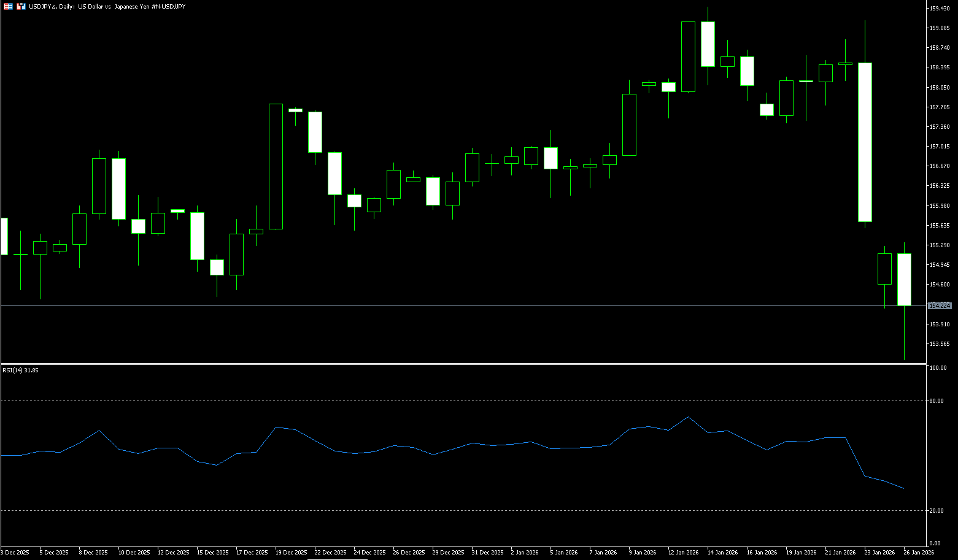Click the tall bullish candle at 12 Jan 2026
The width and height of the screenshot is (958, 560).
[688, 56]
